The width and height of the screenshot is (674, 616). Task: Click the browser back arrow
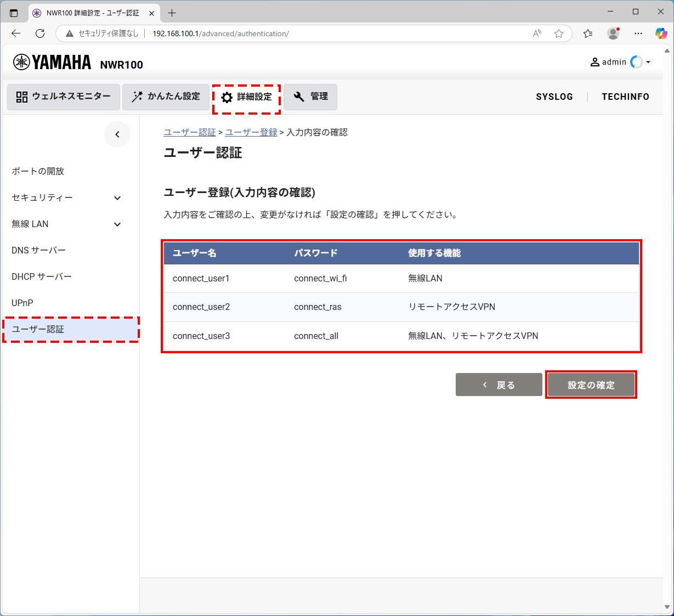(x=16, y=33)
